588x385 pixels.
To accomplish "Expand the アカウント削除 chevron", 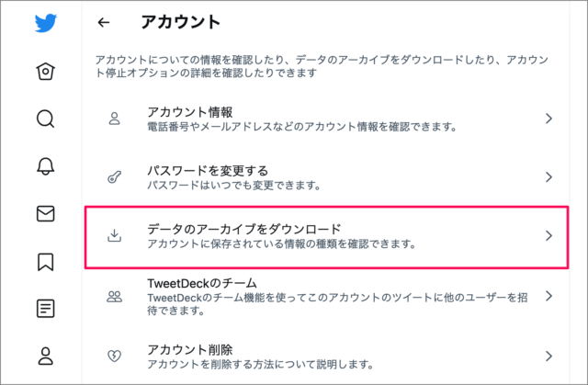I will (x=548, y=355).
